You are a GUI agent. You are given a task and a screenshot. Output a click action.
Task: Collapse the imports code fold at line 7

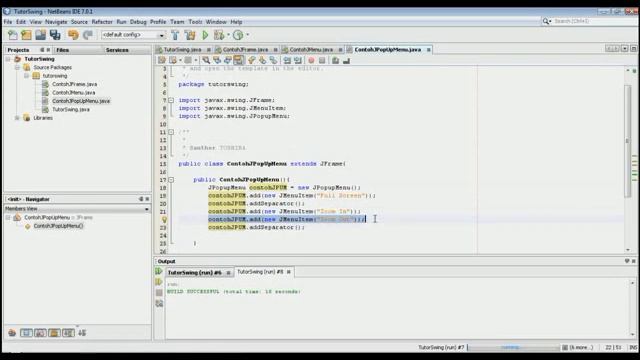click(171, 100)
